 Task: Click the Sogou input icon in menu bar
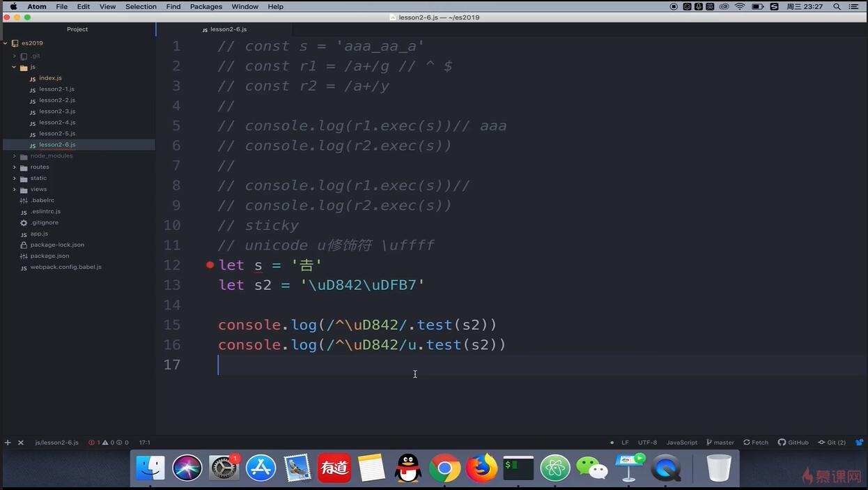(774, 6)
